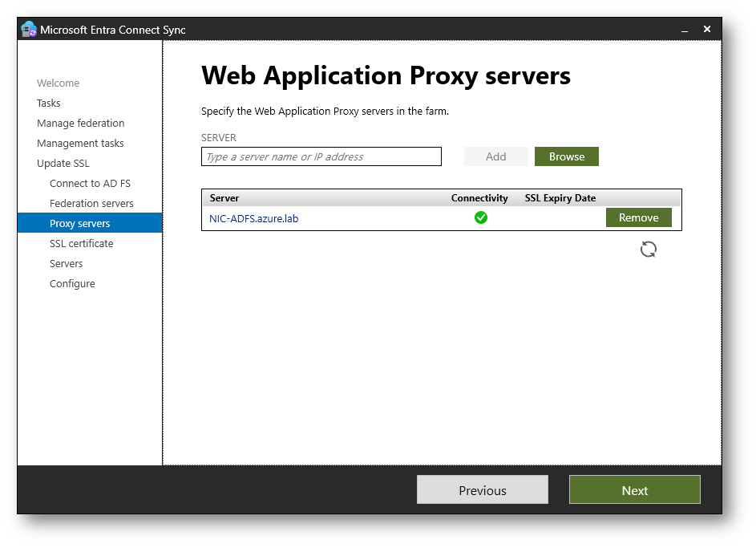756x548 pixels.
Task: Switch to the Federation servers step
Action: [x=91, y=204]
